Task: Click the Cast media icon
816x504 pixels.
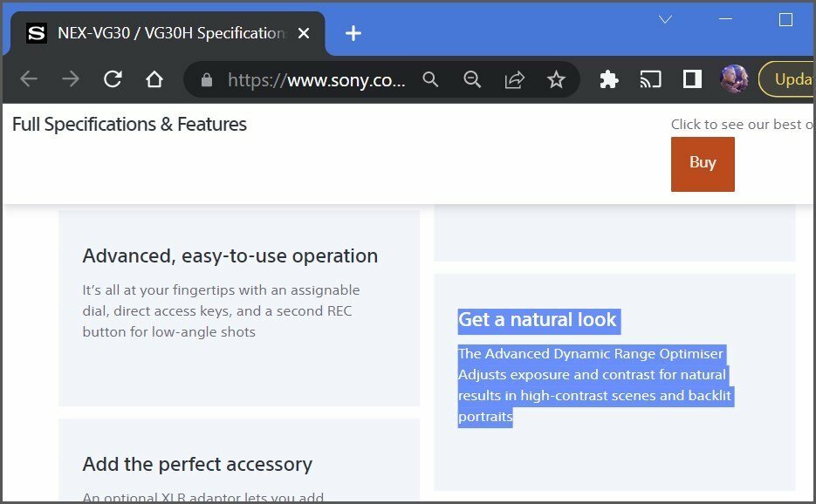Action: pos(650,79)
